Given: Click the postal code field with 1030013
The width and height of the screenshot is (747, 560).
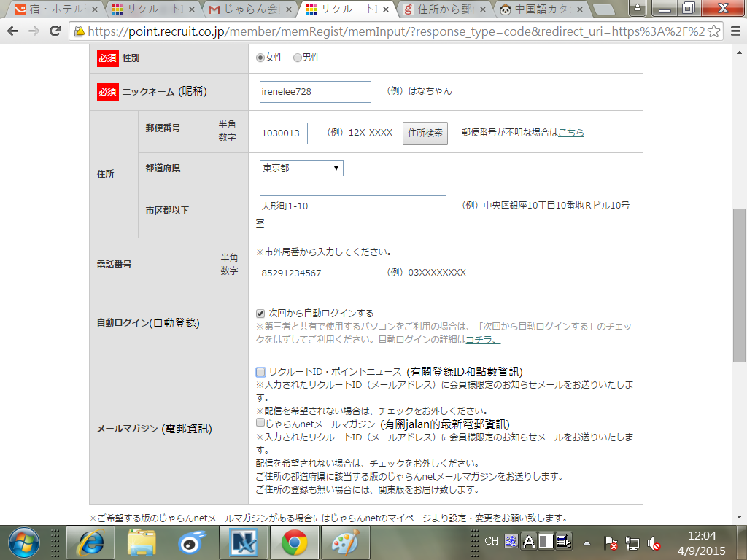Looking at the screenshot, I should coord(284,133).
